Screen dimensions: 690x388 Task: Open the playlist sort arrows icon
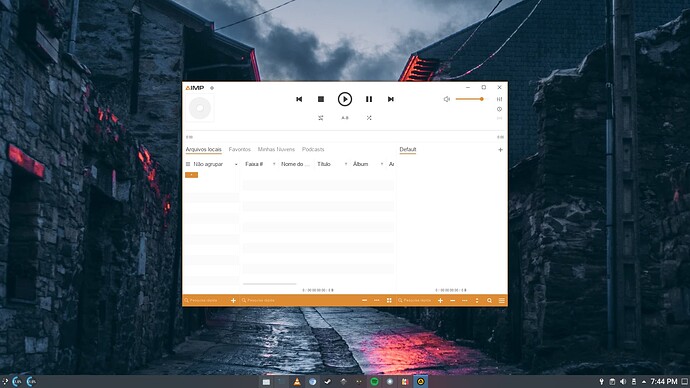(477, 300)
